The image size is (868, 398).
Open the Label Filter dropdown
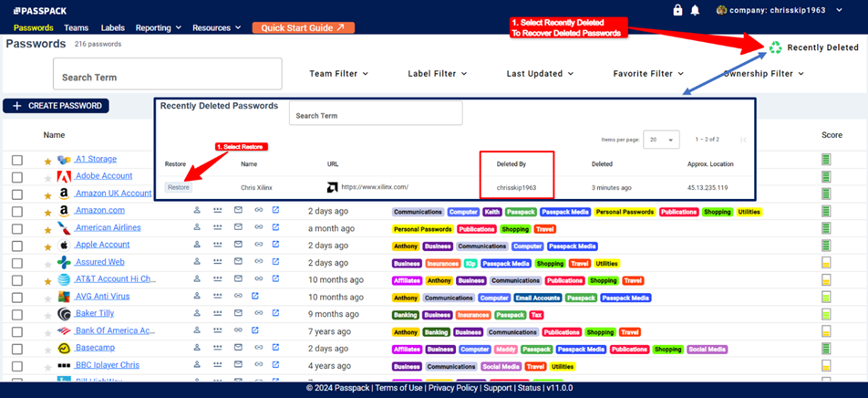pos(438,73)
